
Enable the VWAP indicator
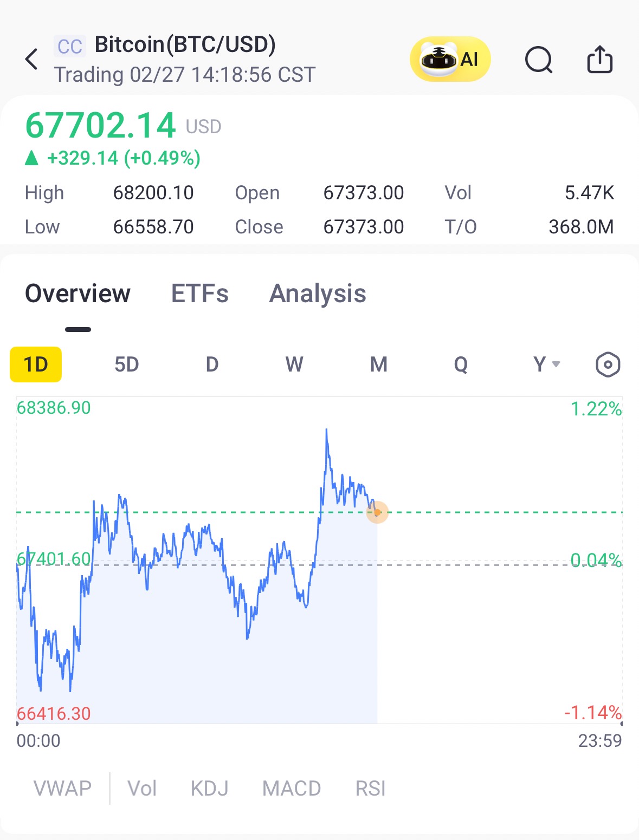click(62, 789)
